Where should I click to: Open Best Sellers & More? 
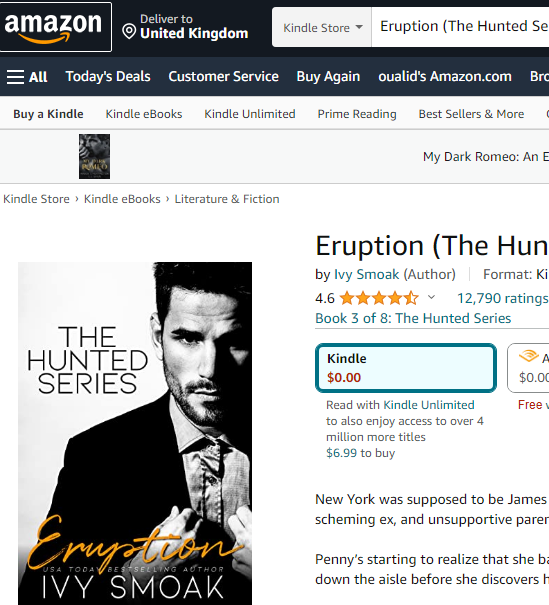[x=471, y=114]
